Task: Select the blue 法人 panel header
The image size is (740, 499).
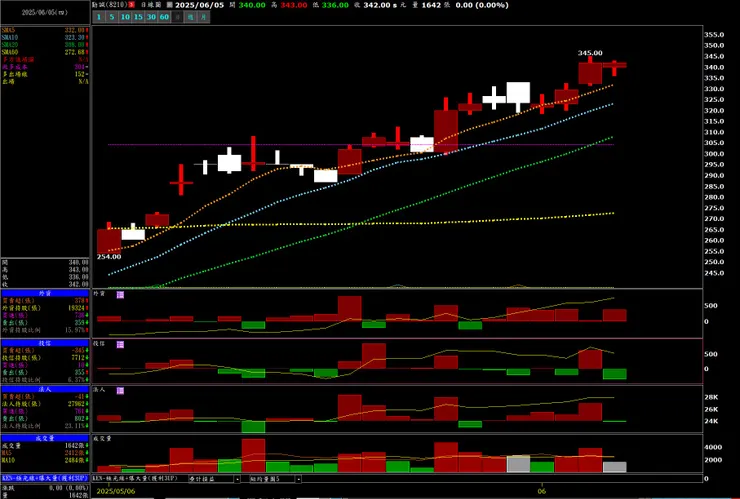Action: (x=45, y=389)
